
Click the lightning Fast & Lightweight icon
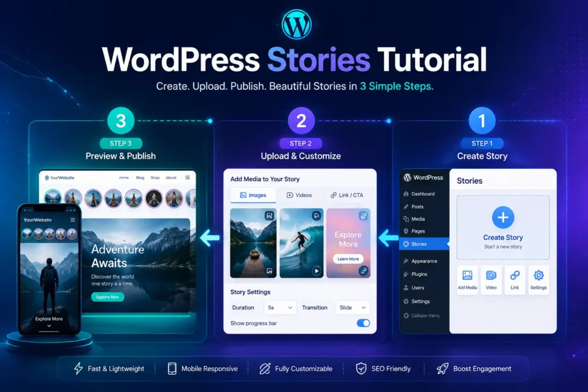(x=78, y=369)
